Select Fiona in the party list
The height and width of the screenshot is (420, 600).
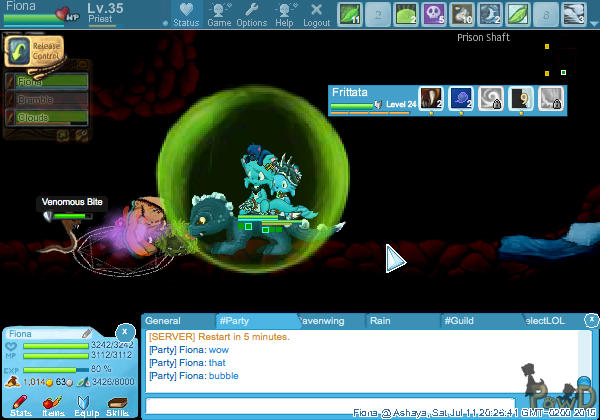pos(46,81)
